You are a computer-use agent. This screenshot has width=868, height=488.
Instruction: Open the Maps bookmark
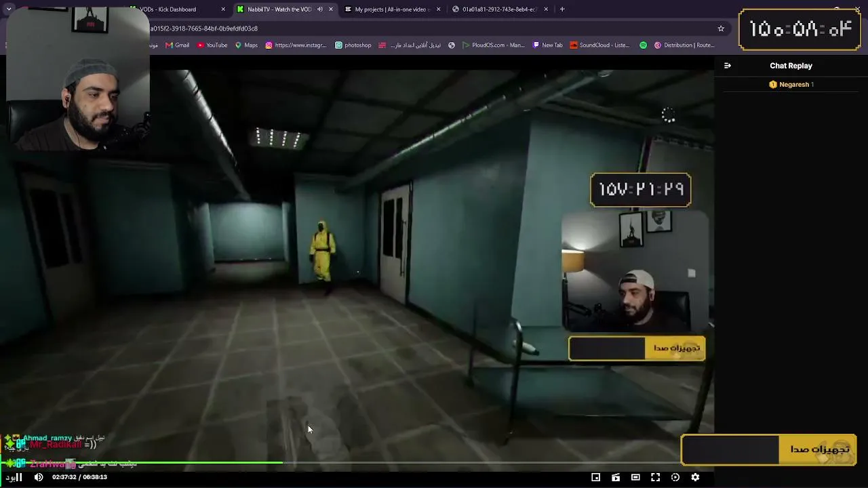click(246, 45)
